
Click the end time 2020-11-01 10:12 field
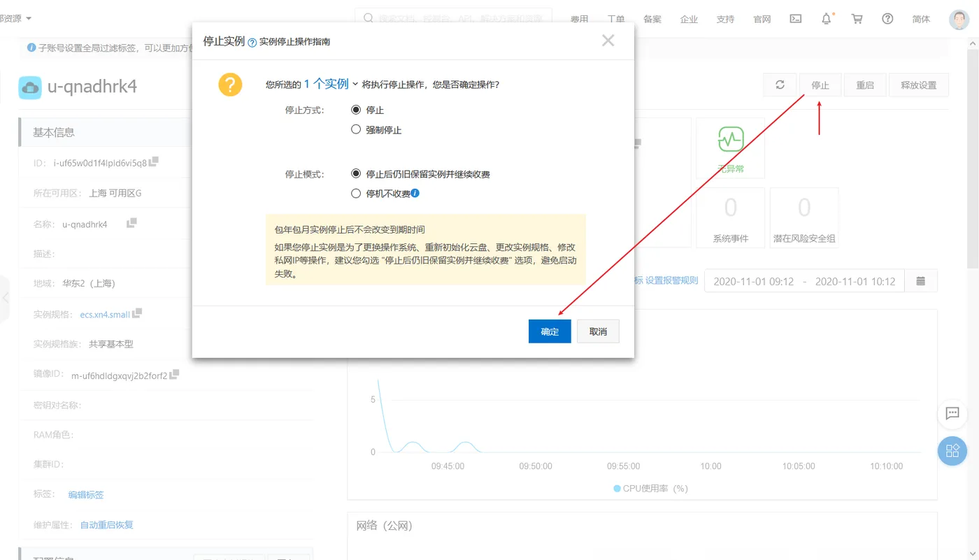(855, 281)
